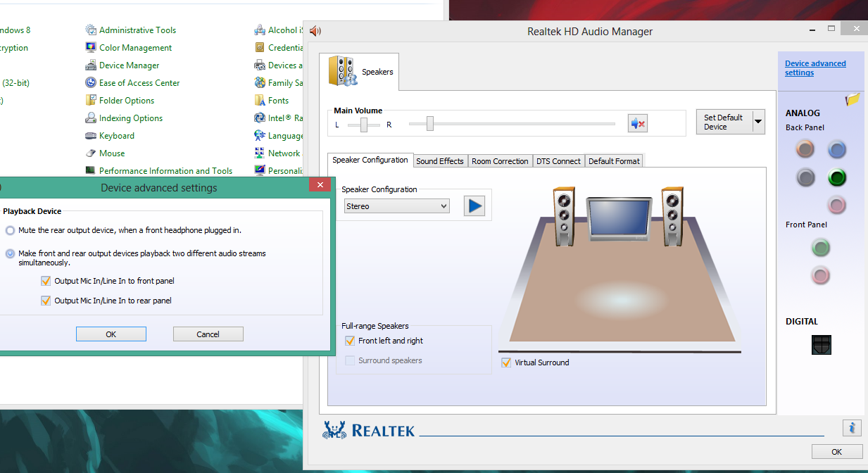This screenshot has width=868, height=473.
Task: Click the left speaker in room view
Action: click(564, 215)
